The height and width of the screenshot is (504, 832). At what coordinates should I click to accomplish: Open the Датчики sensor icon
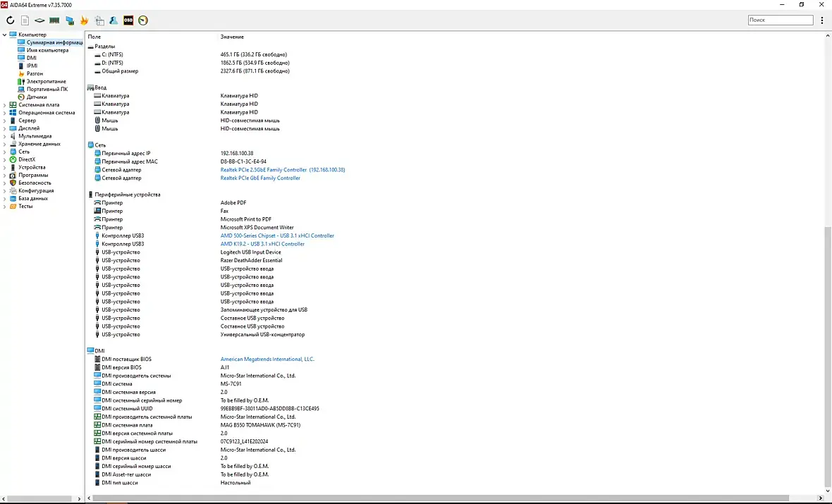[21, 97]
